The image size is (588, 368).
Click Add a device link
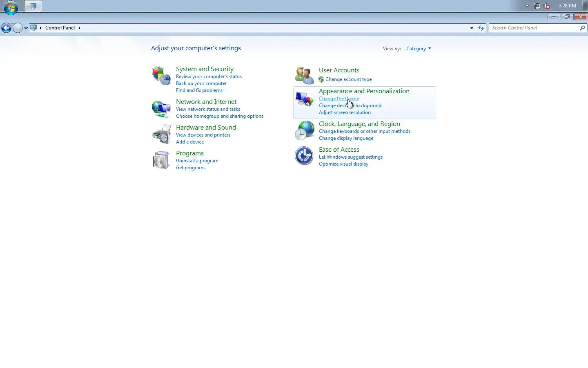(190, 142)
